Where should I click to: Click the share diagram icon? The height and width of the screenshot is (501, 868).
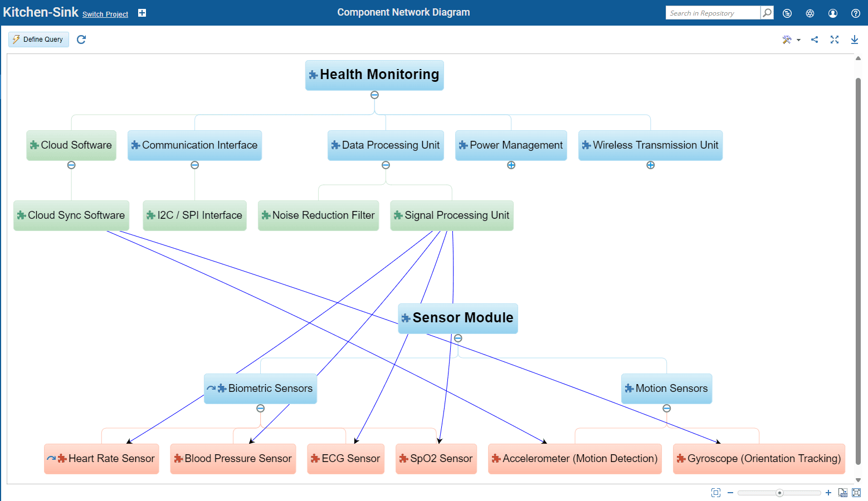(x=815, y=40)
